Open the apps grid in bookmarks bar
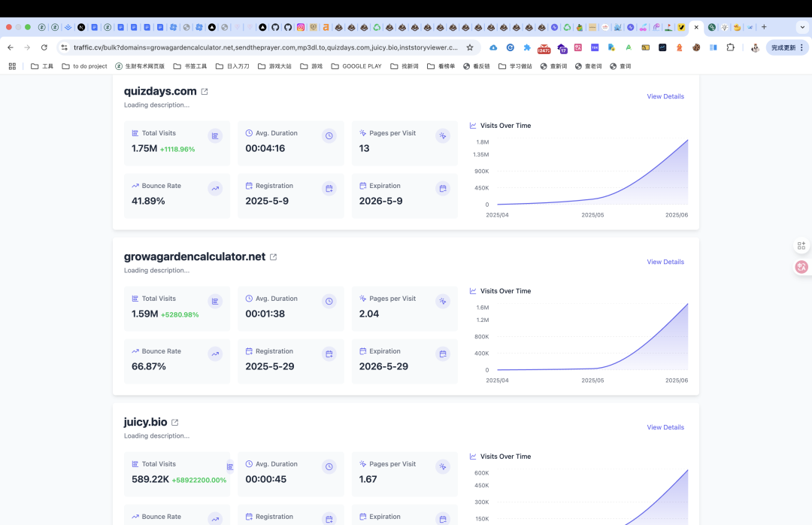Screen dimensions: 812x525 coord(13,66)
